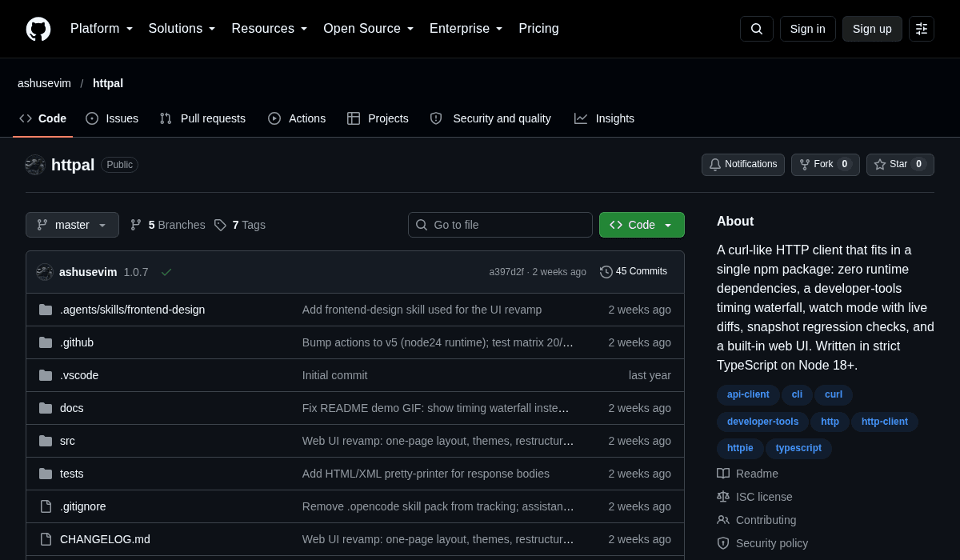Open the http-client topic tag
The image size is (960, 560).
885,422
